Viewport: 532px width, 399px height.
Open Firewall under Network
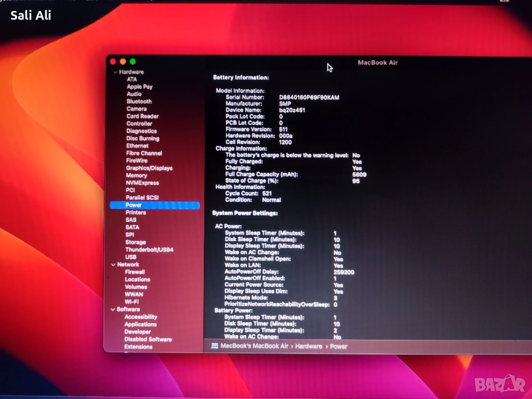tap(135, 272)
